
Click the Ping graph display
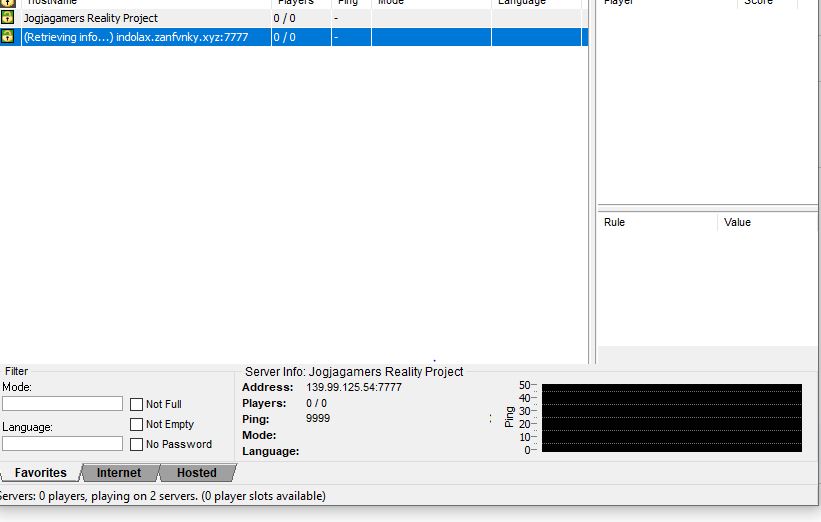click(672, 418)
